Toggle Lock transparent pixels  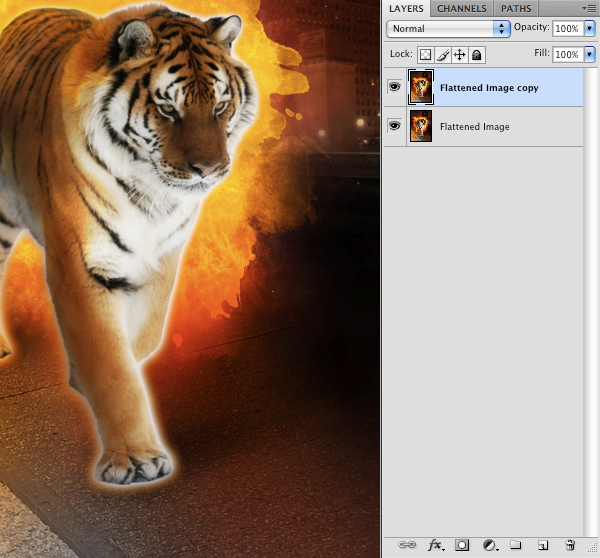pyautogui.click(x=426, y=55)
